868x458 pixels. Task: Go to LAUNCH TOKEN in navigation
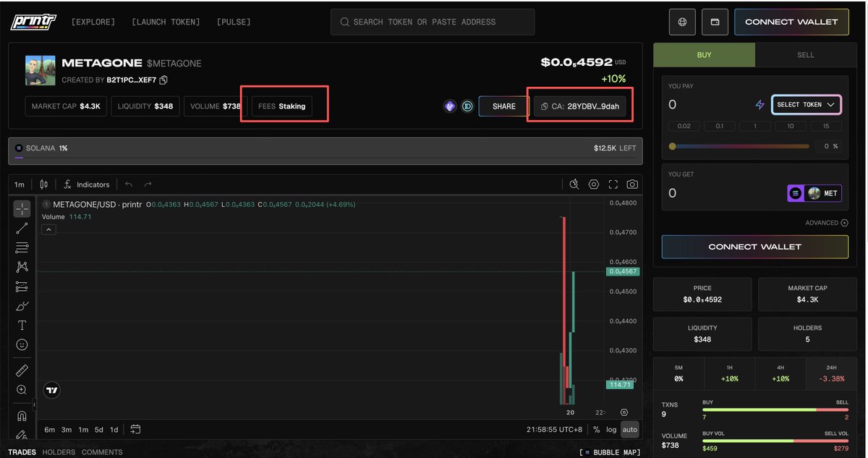click(166, 22)
